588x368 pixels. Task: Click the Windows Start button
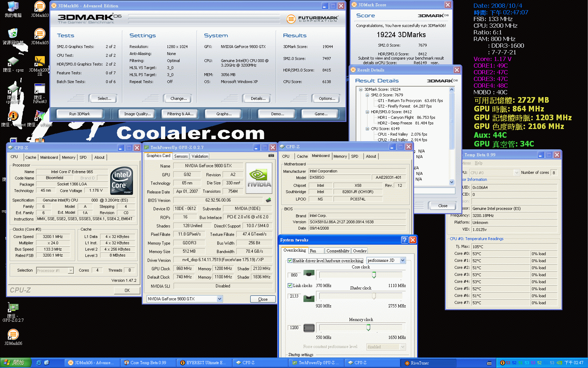click(x=16, y=363)
